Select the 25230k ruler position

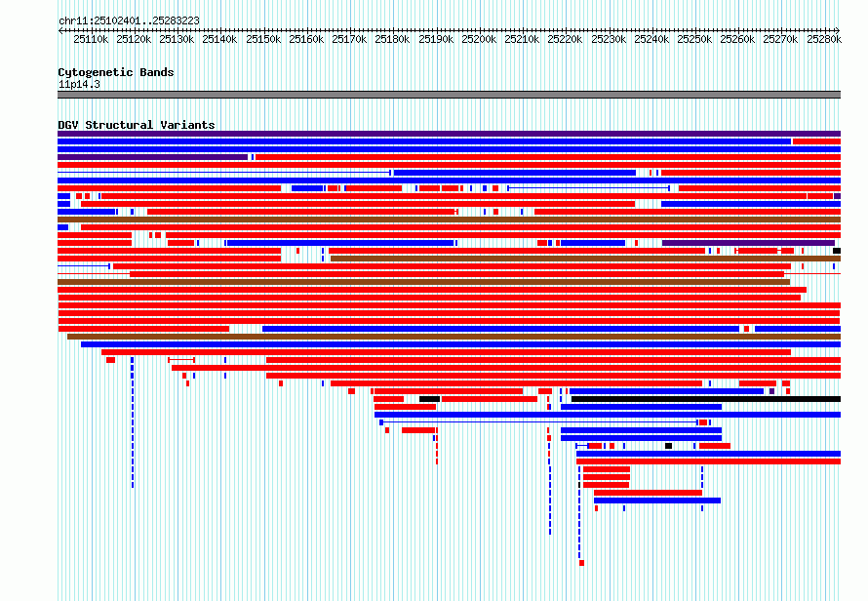coord(609,39)
